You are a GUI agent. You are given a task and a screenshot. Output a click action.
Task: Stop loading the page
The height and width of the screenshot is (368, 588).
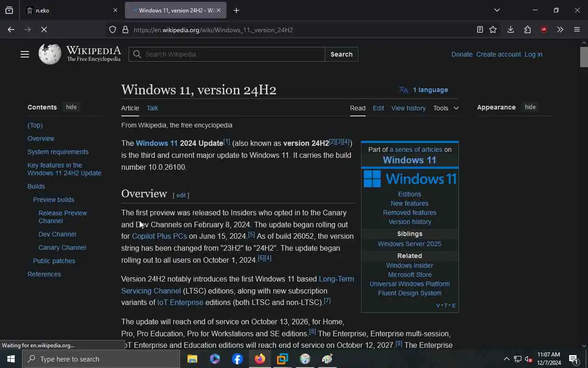[44, 29]
